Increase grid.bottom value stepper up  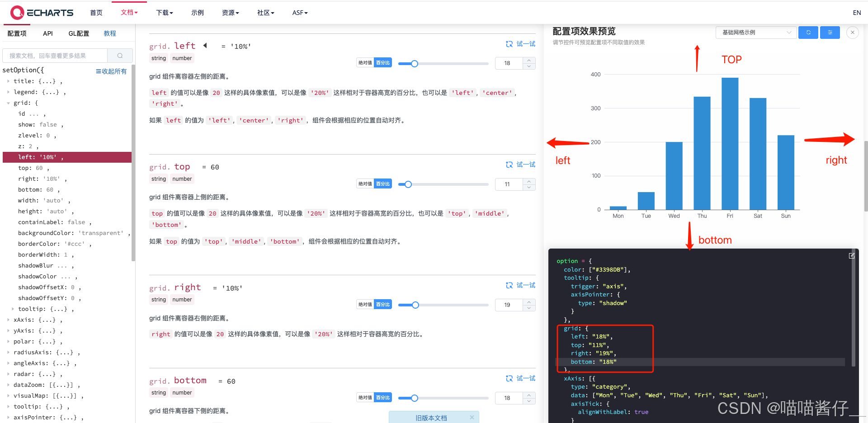point(529,395)
